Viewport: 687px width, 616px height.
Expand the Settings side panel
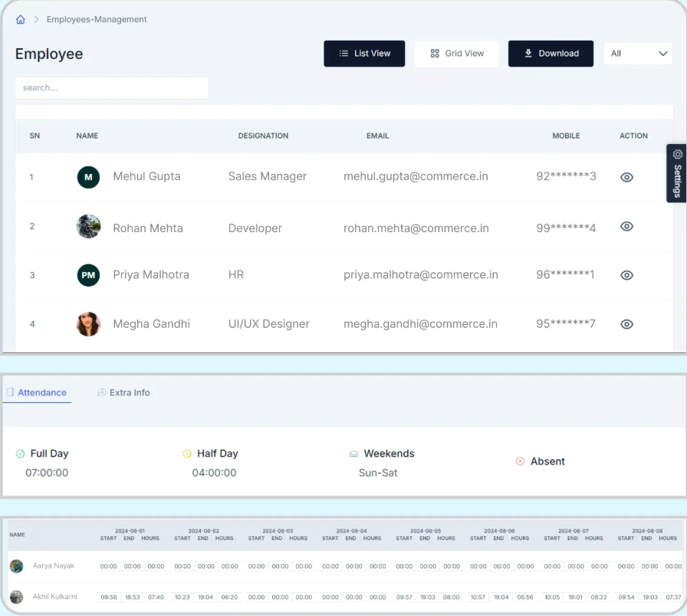tap(676, 173)
